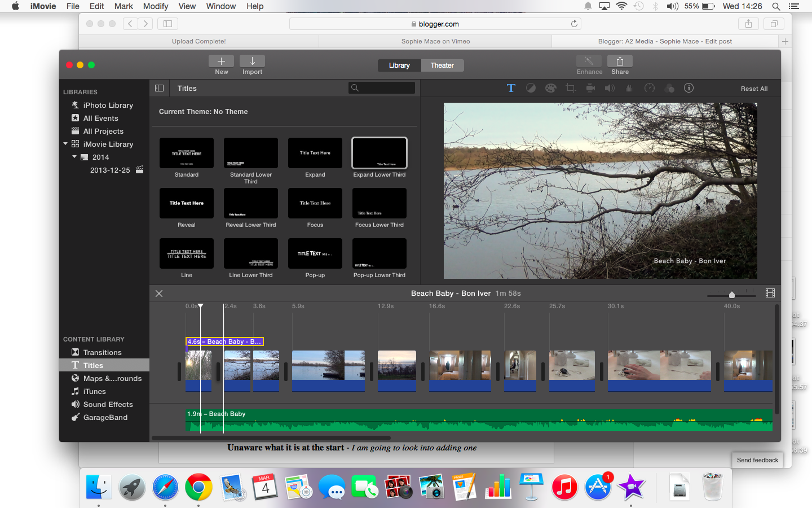Viewport: 812px width, 508px height.
Task: Choose the Focus title style
Action: (315, 203)
